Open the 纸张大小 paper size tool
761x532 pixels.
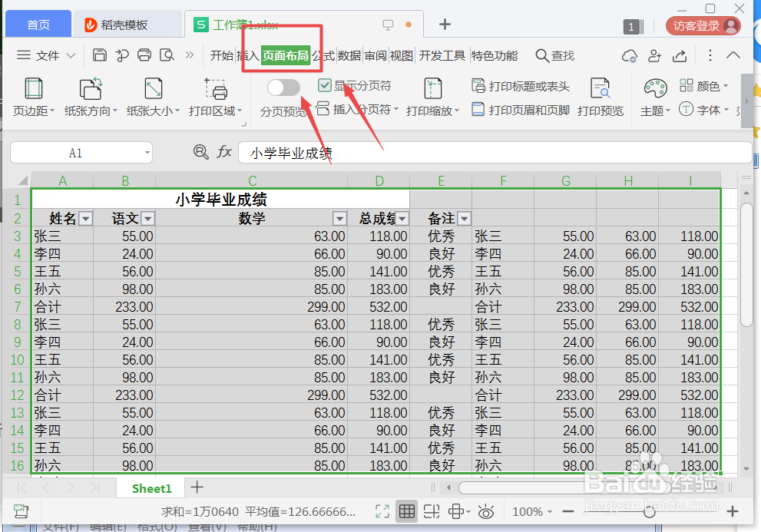click(x=153, y=97)
